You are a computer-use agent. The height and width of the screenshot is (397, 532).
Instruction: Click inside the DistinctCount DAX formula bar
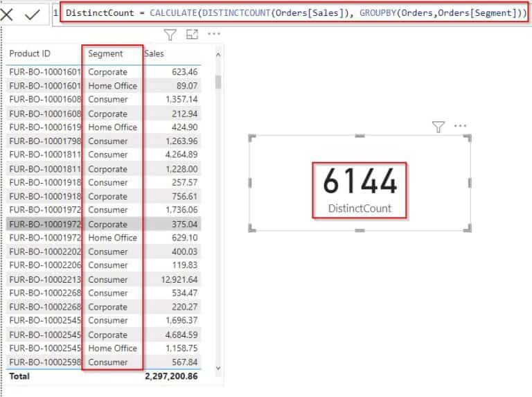point(294,13)
